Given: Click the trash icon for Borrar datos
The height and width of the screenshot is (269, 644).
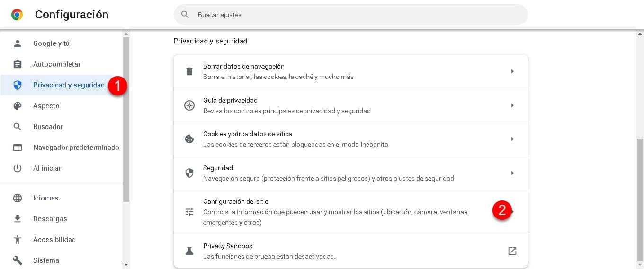Looking at the screenshot, I should coord(189,71).
